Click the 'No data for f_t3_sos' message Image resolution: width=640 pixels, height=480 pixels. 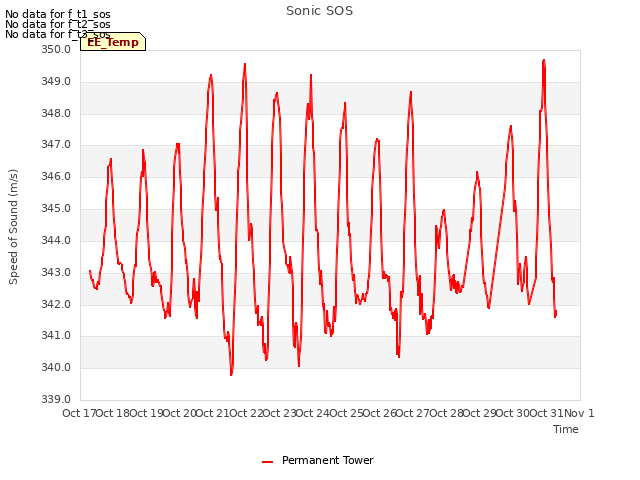pos(58,34)
